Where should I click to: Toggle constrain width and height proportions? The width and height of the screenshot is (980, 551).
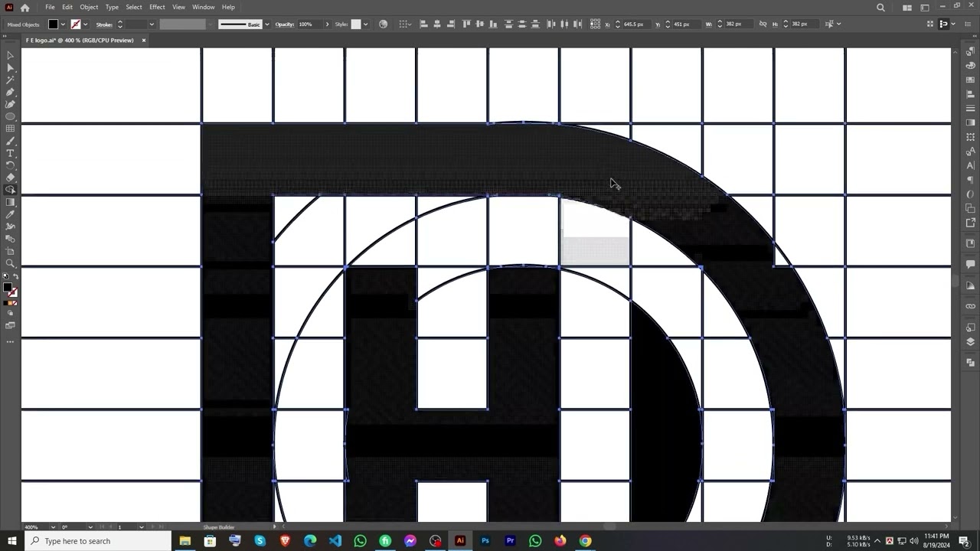pos(763,24)
